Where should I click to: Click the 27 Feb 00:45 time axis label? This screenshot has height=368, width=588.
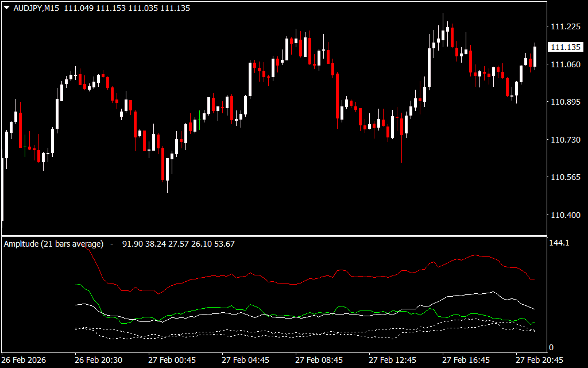pyautogui.click(x=172, y=360)
